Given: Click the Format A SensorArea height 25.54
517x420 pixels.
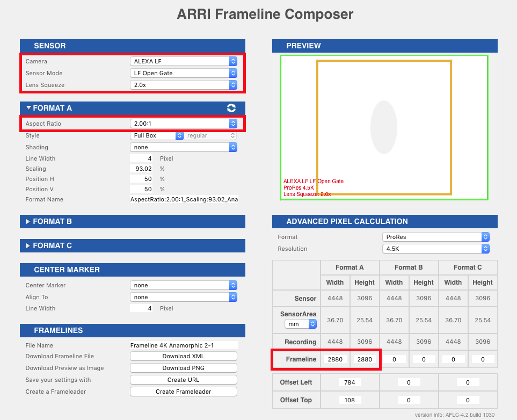Looking at the screenshot, I should point(365,320).
